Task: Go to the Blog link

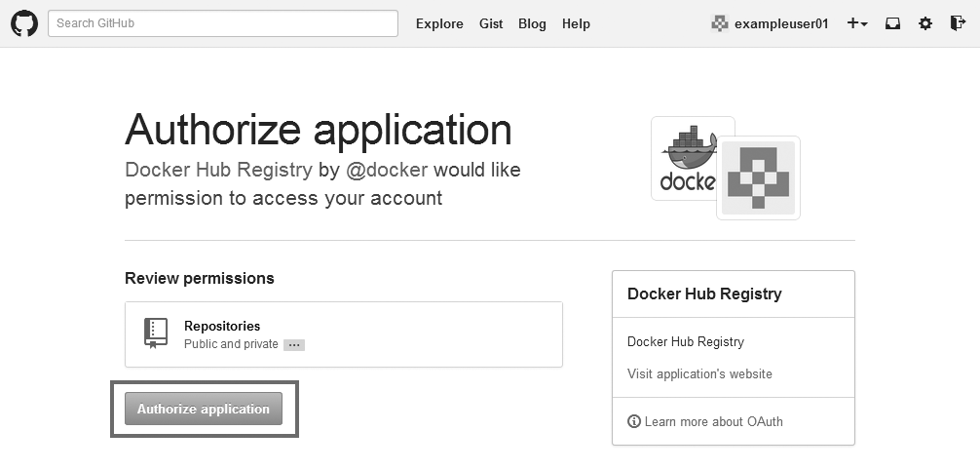Action: tap(532, 23)
